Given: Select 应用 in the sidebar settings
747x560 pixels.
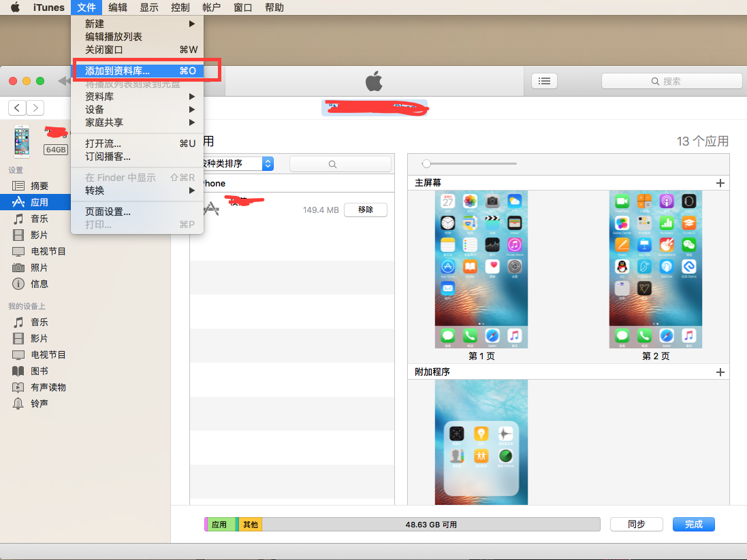Looking at the screenshot, I should 39,202.
